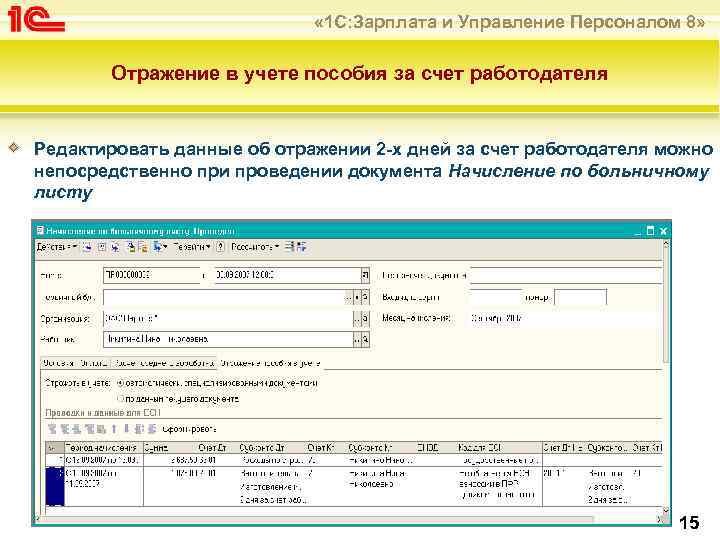Click the scroll-down arrow beside the table
Viewport: 720px width, 540px height.
point(665,510)
